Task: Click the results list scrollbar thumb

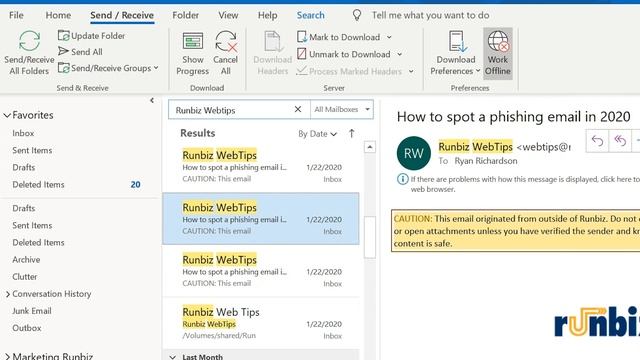Action: coord(370,237)
